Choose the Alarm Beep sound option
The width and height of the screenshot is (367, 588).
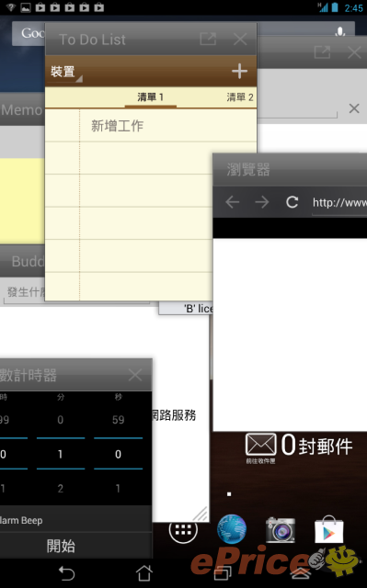(75, 520)
